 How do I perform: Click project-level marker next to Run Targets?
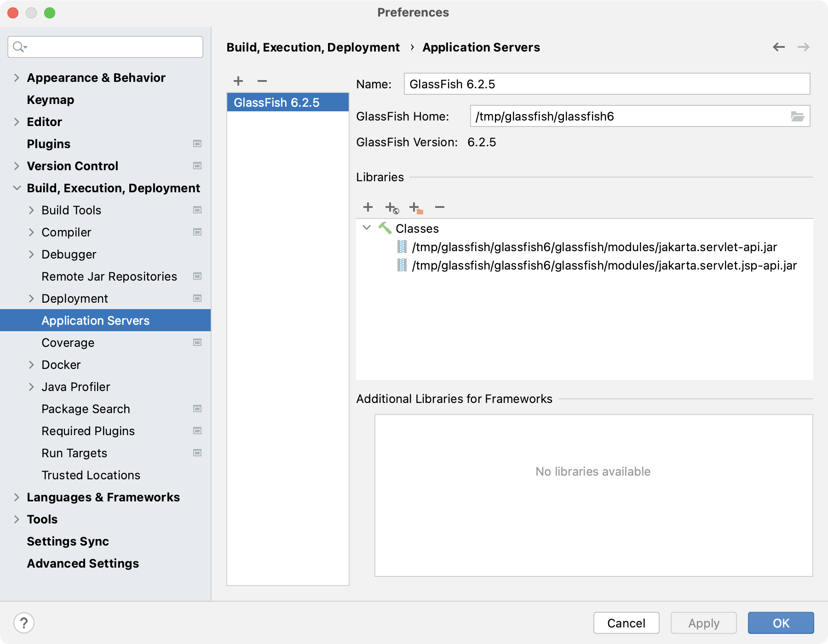(x=197, y=453)
